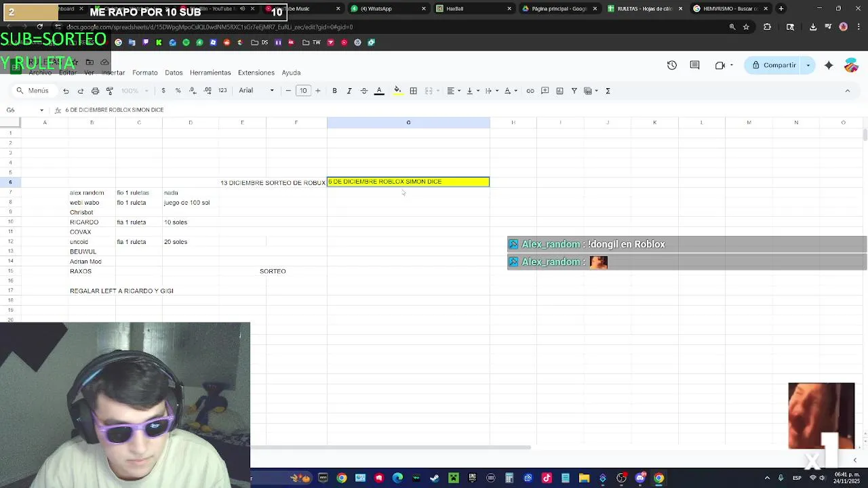
Task: Strike through the cell text
Action: click(x=364, y=91)
